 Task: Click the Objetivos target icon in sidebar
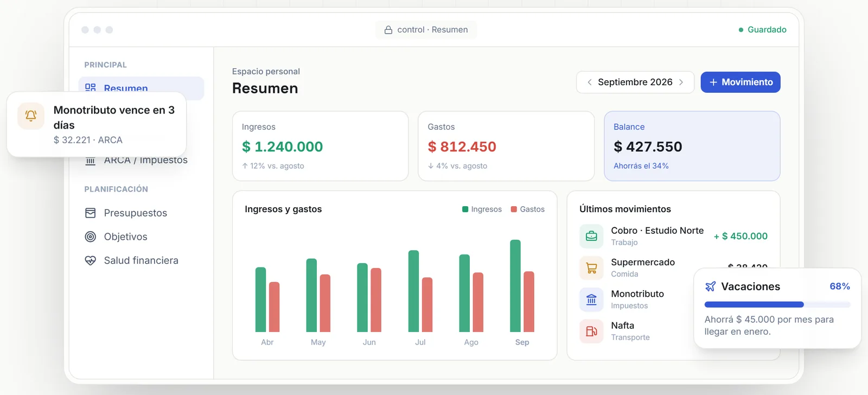91,237
